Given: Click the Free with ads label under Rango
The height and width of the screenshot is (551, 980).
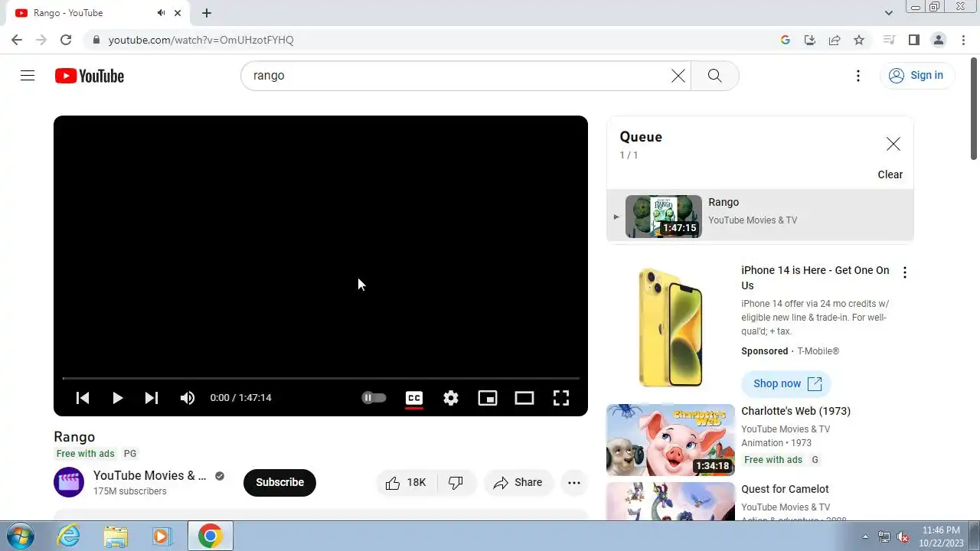Looking at the screenshot, I should (85, 454).
